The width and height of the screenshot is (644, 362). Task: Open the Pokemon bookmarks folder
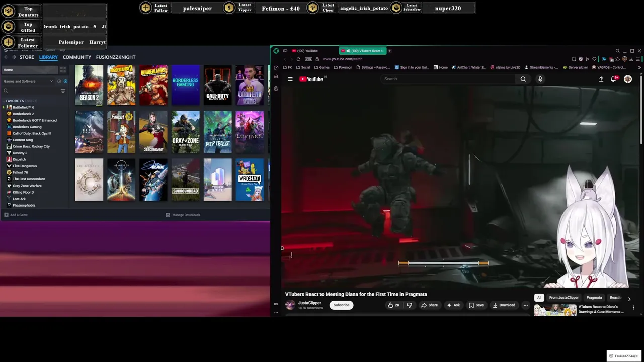(x=343, y=67)
